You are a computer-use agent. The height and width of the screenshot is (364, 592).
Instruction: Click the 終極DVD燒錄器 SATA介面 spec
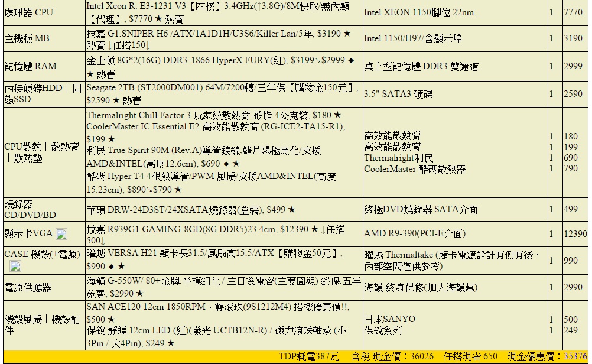(421, 210)
